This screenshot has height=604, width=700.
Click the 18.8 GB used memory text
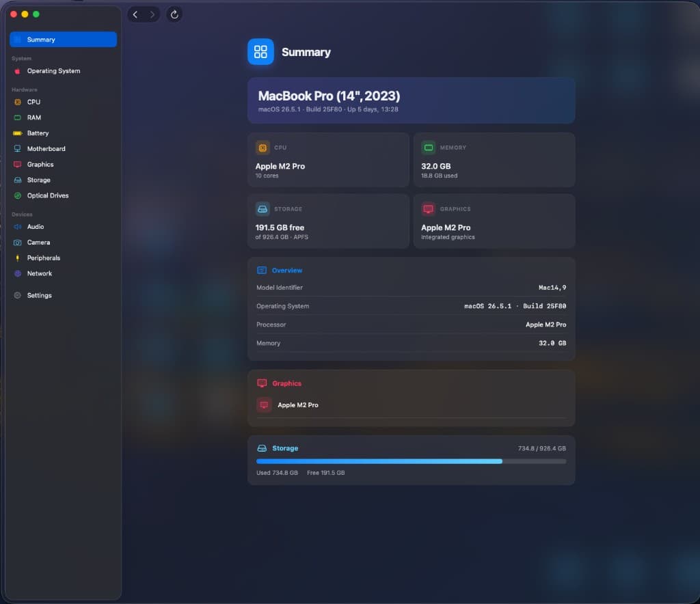[x=440, y=176]
